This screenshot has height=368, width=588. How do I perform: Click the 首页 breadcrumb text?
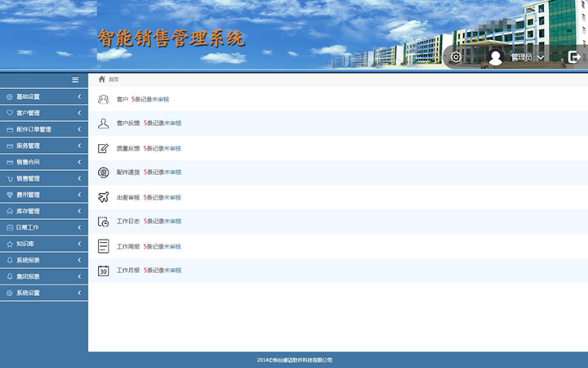pyautogui.click(x=114, y=79)
